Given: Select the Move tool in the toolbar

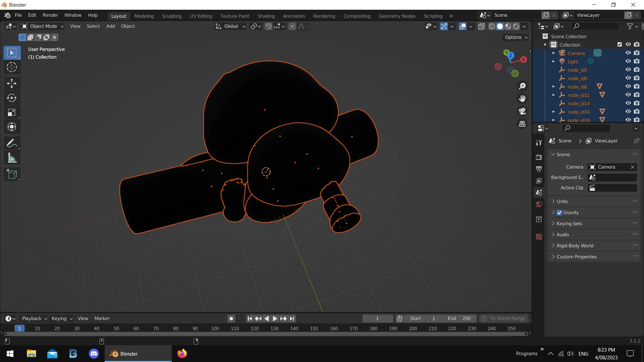Looking at the screenshot, I should pos(11,83).
